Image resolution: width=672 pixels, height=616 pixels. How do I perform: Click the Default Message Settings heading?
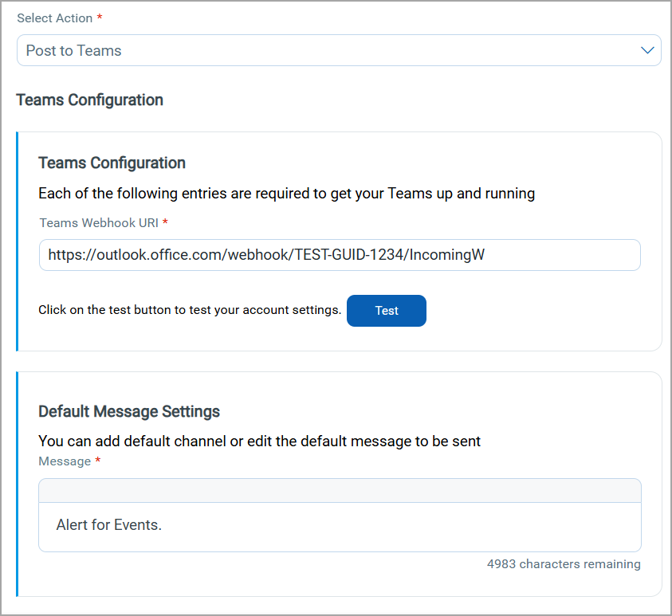tap(129, 412)
